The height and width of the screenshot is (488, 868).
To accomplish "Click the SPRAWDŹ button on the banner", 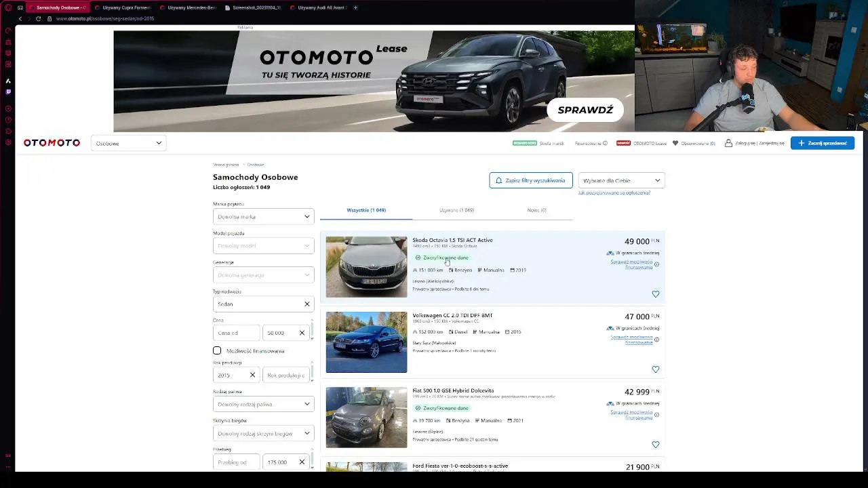I will tap(585, 110).
